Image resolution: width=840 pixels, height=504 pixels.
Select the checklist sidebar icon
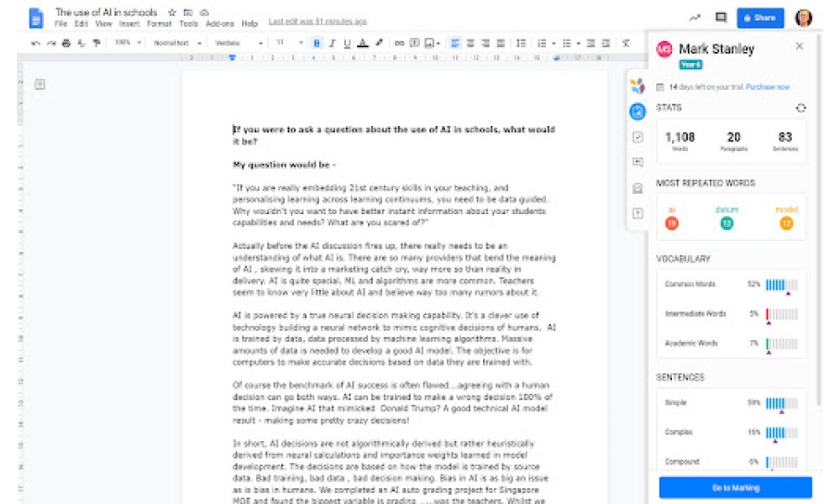click(638, 137)
